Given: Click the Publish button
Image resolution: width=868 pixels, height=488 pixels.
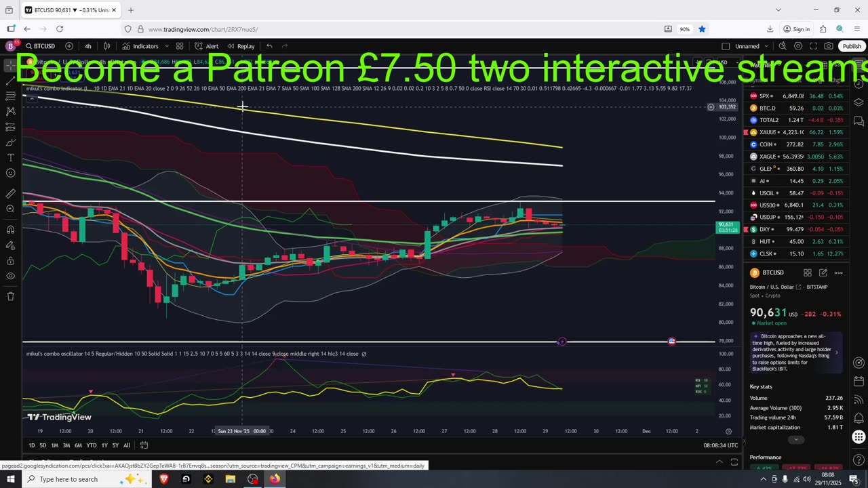Looking at the screenshot, I should pos(852,46).
